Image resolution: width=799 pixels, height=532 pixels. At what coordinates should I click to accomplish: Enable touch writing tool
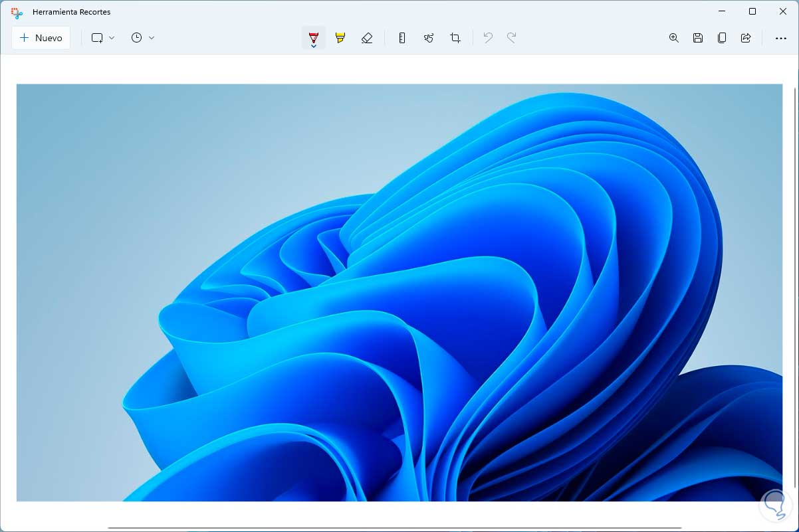(429, 38)
